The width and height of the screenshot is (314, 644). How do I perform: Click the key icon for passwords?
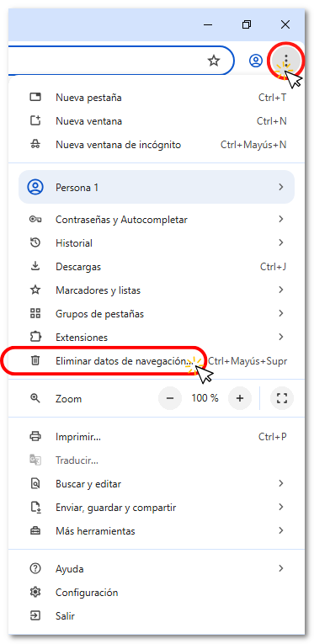pyautogui.click(x=35, y=220)
